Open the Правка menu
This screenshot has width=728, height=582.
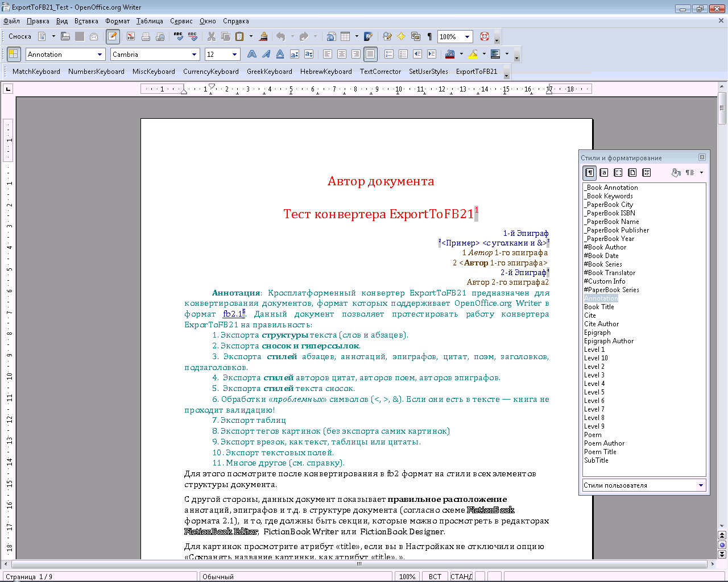coord(38,21)
